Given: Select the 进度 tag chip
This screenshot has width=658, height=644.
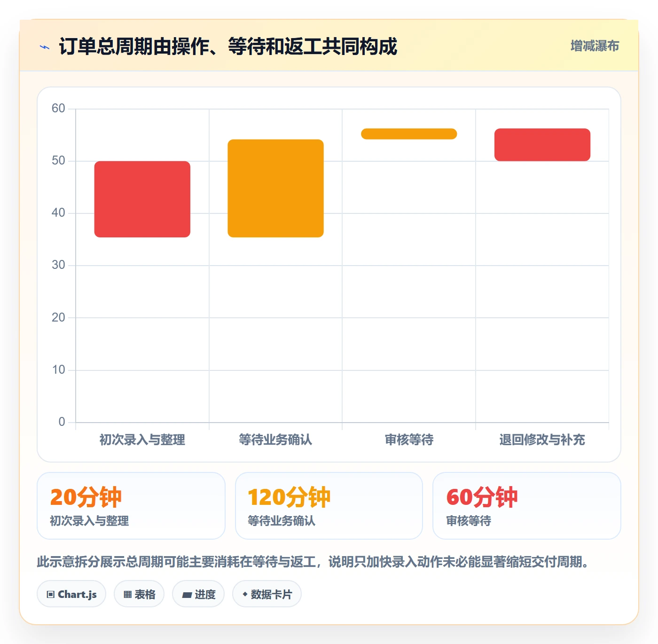Looking at the screenshot, I should (198, 594).
